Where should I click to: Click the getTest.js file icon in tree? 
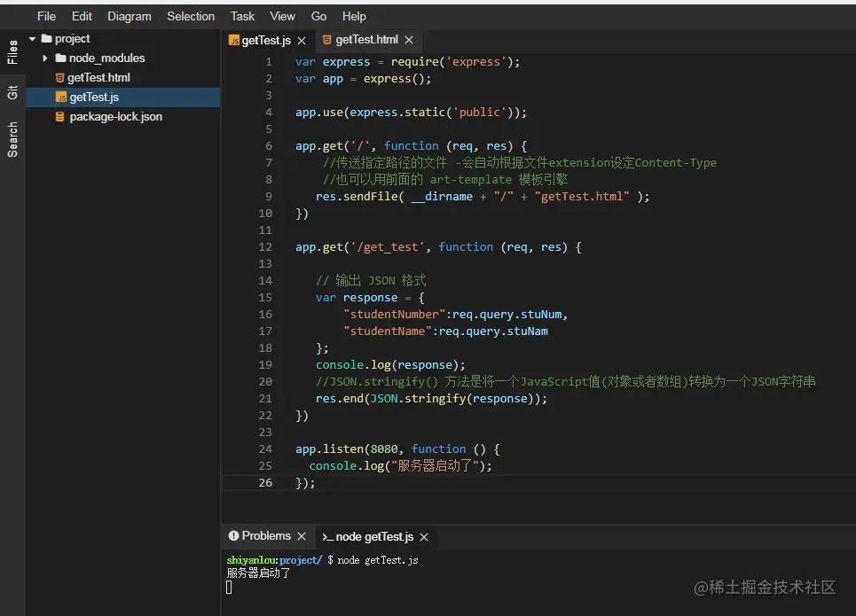[x=61, y=97]
